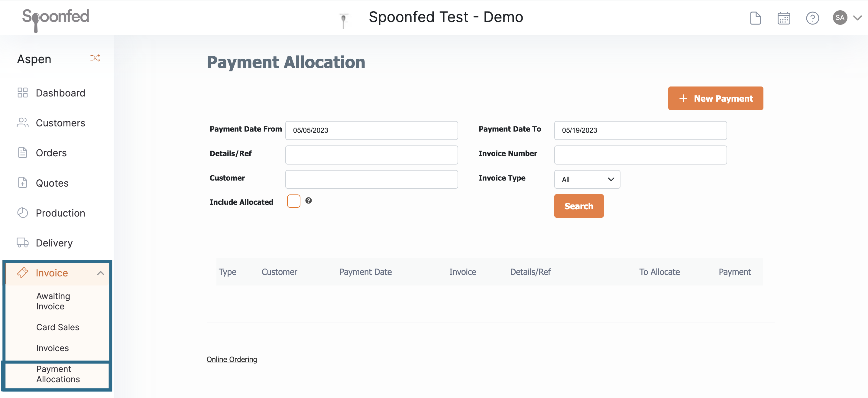Click the Search button
The height and width of the screenshot is (398, 868).
click(x=578, y=206)
